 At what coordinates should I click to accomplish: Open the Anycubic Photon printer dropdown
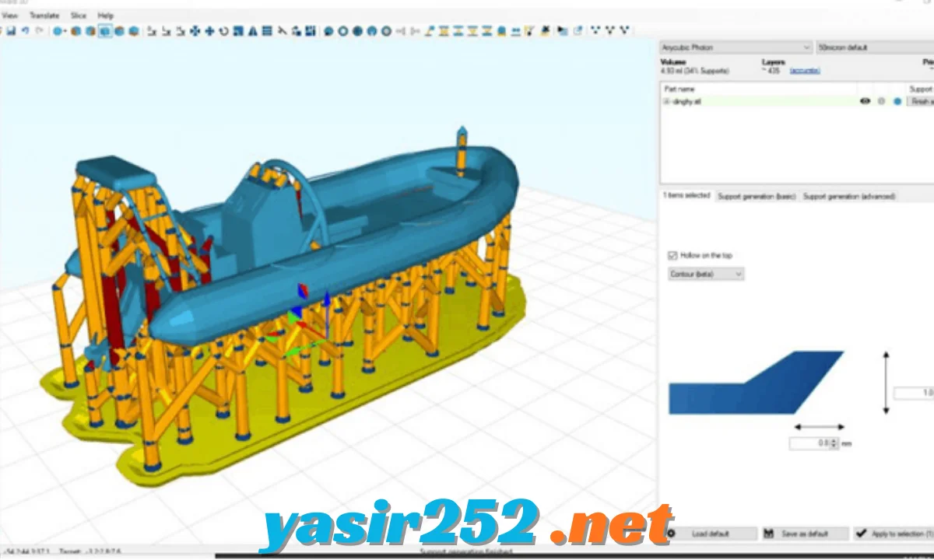(x=736, y=47)
